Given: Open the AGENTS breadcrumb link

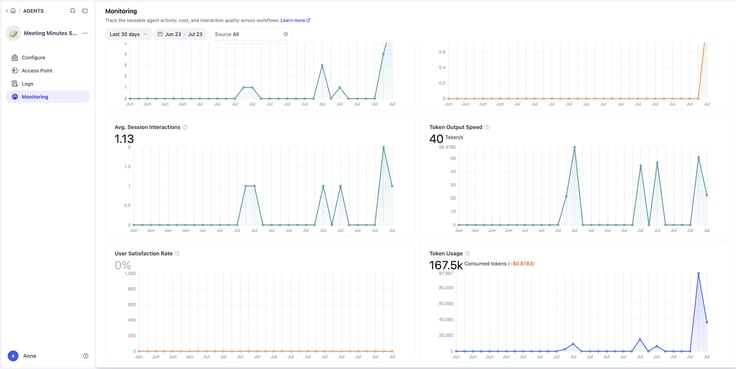Looking at the screenshot, I should 33,11.
